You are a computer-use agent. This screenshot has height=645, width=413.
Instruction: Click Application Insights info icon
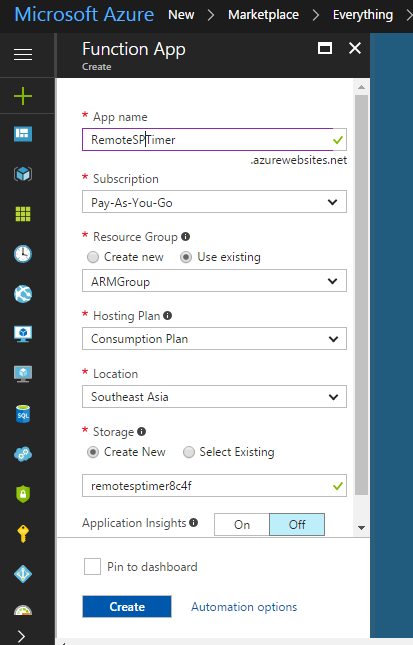click(193, 522)
